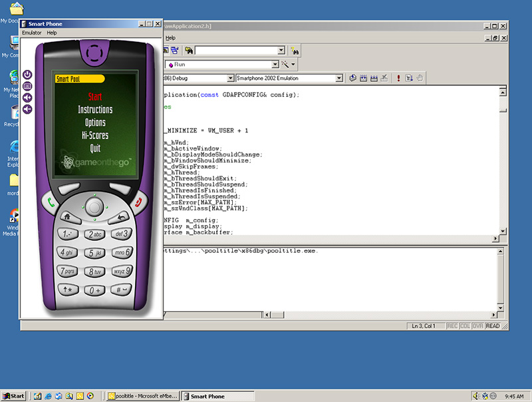Viewport: 532px width, 402px height.
Task: Expand the Smartphone 2002 Emulation device dropdown
Action: [339, 79]
